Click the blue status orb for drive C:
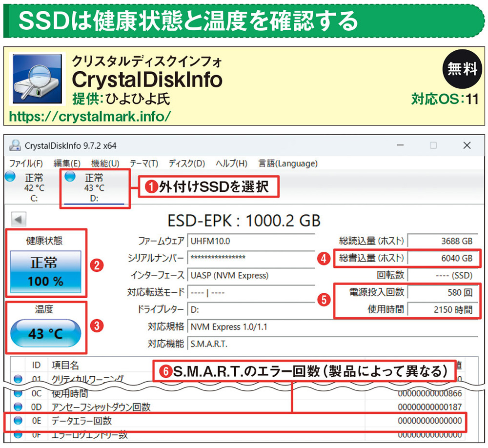This screenshot has width=488, height=448. click(x=10, y=176)
